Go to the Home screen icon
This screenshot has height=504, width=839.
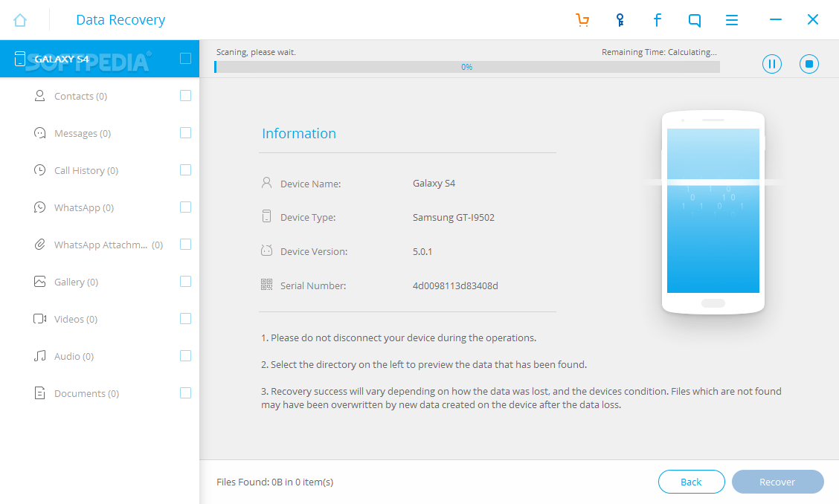click(x=20, y=20)
